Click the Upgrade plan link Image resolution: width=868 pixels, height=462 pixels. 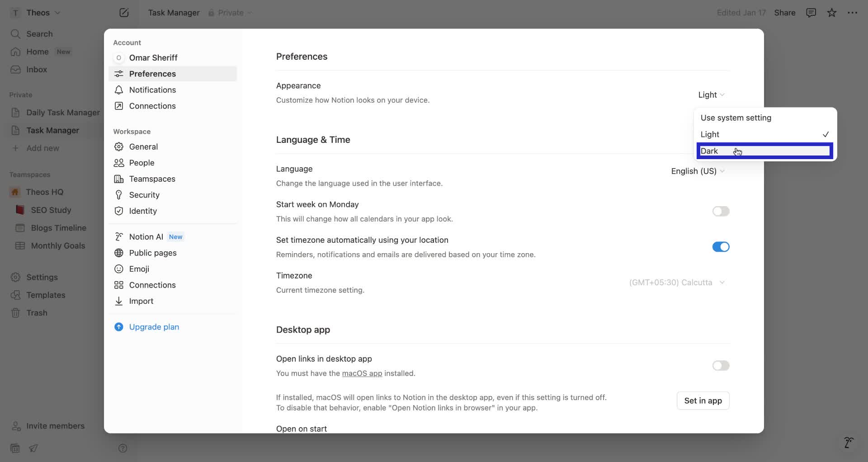click(x=154, y=327)
